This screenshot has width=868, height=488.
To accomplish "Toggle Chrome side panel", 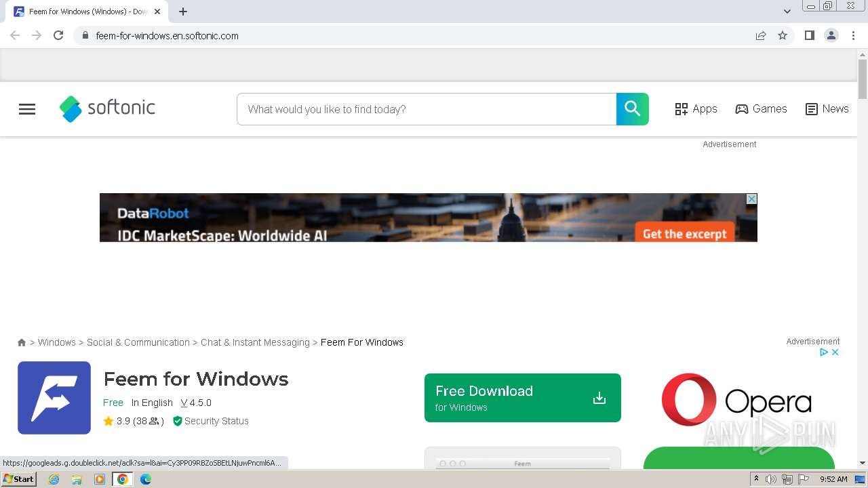I will [809, 35].
